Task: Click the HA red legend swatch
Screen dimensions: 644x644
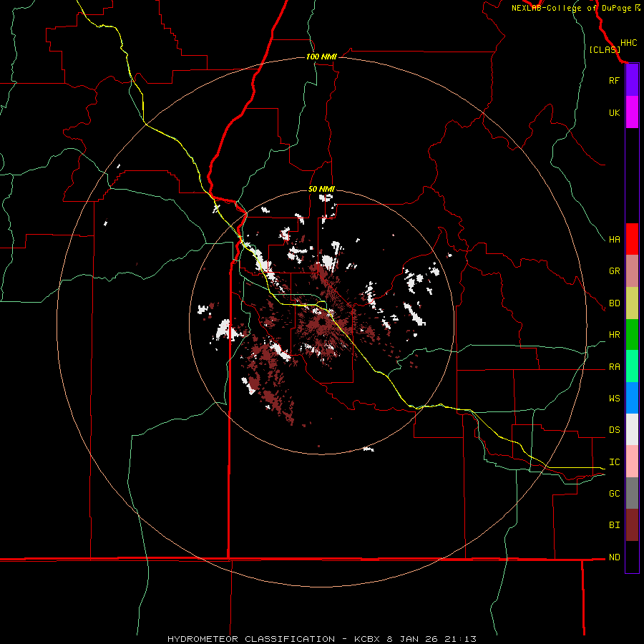Action: point(632,239)
